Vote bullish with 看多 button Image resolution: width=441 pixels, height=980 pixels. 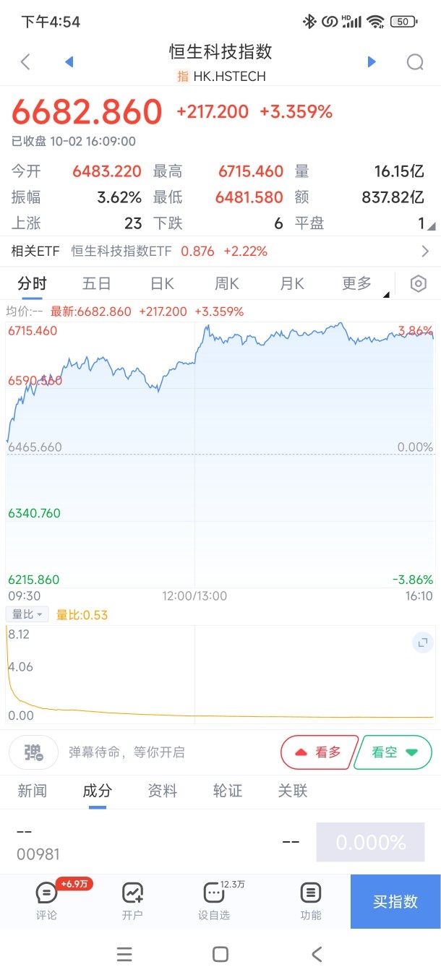319,752
